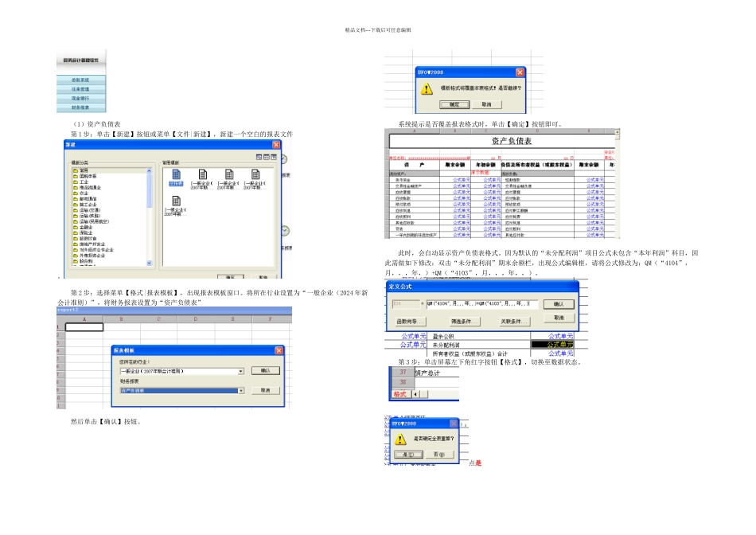Open the 农业 folder in template categories

(80, 193)
